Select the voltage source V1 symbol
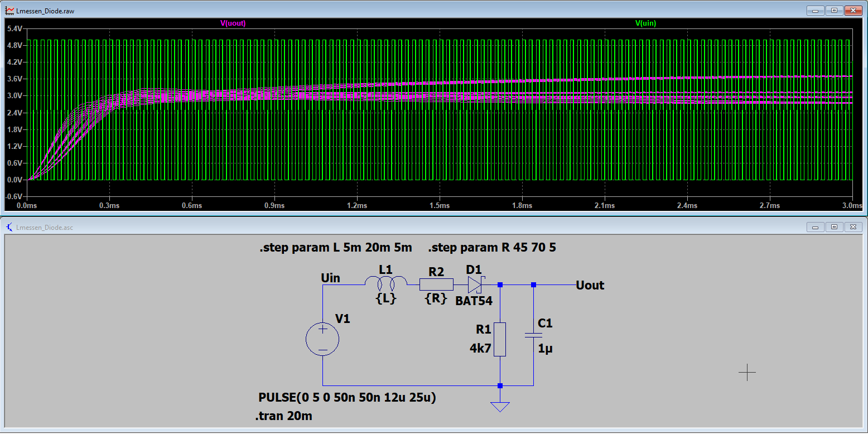 pyautogui.click(x=322, y=339)
